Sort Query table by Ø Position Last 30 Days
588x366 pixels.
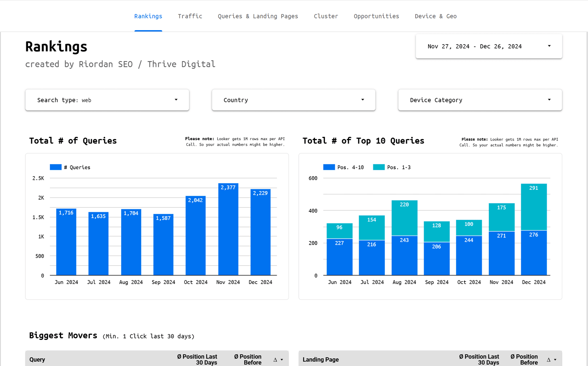click(x=197, y=360)
